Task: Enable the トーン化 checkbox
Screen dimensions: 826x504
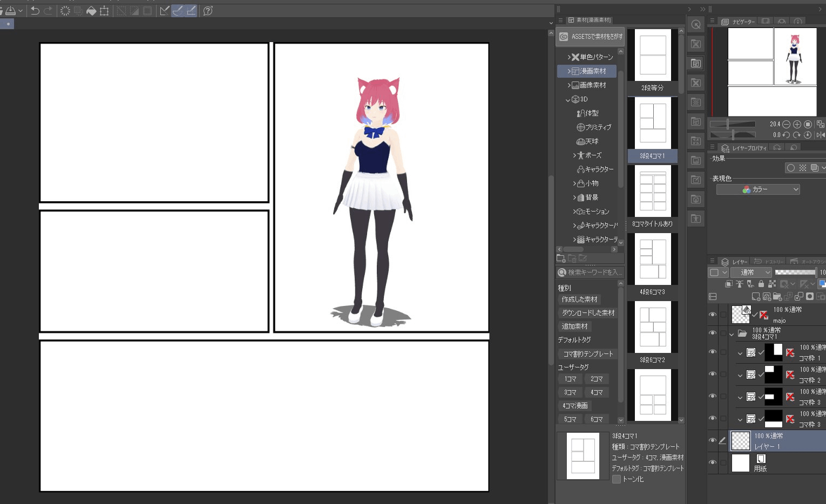Action: click(617, 479)
